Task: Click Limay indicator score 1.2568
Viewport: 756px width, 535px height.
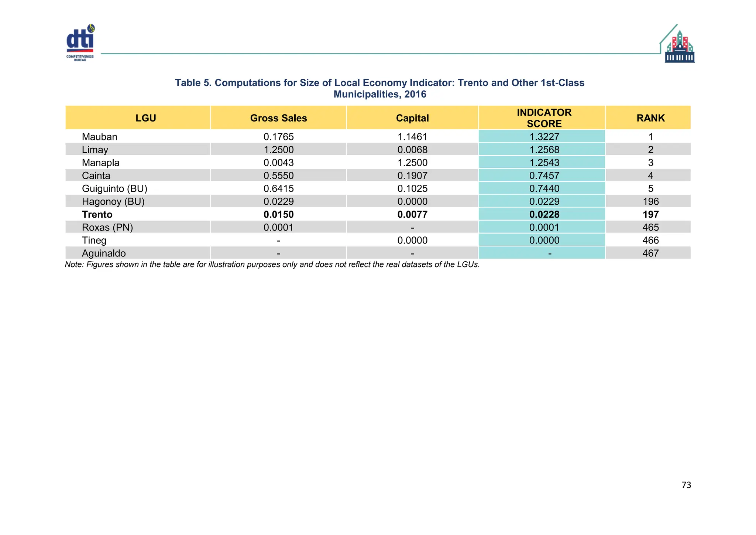Action: (x=544, y=150)
